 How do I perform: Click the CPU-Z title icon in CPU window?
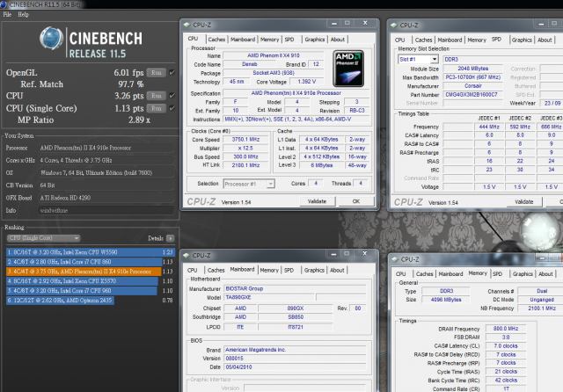(186, 25)
